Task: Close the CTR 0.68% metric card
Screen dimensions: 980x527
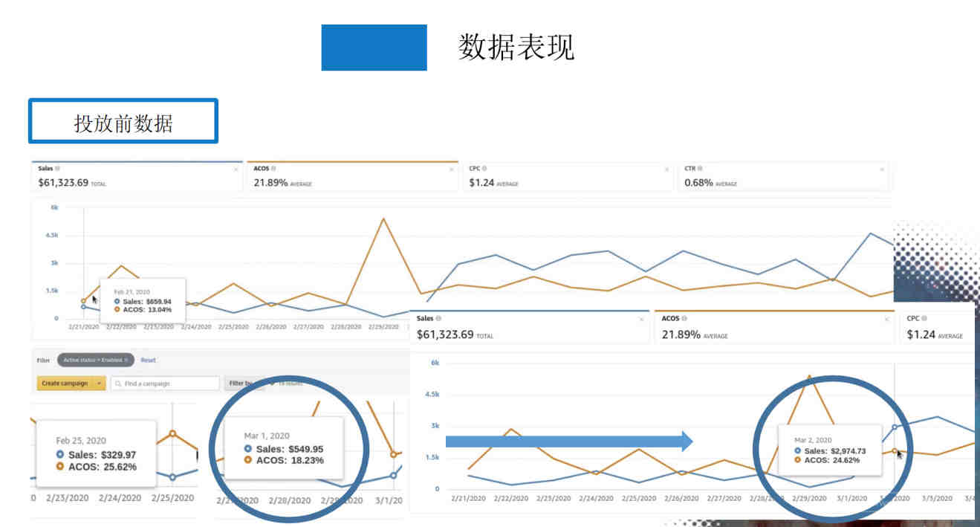Action: (x=882, y=169)
